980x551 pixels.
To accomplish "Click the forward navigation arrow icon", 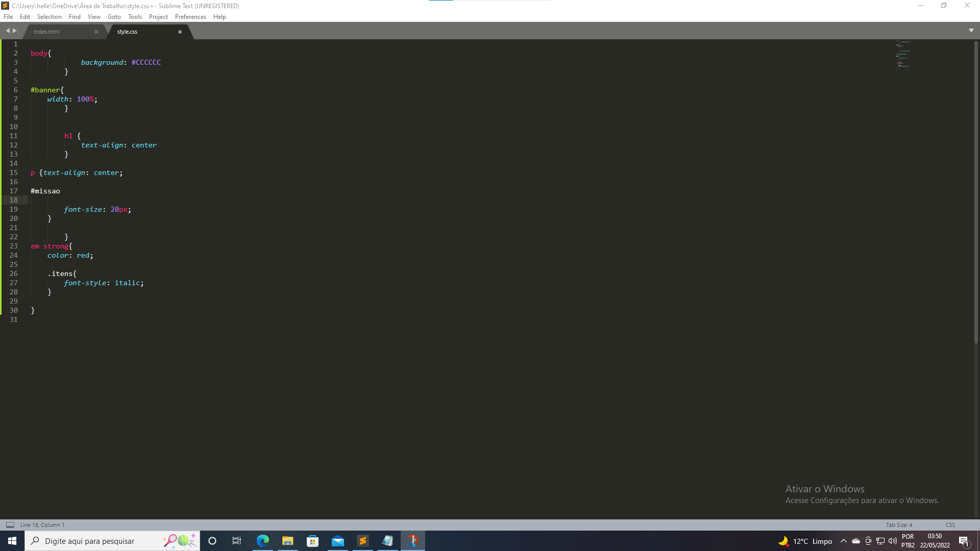I will point(15,31).
